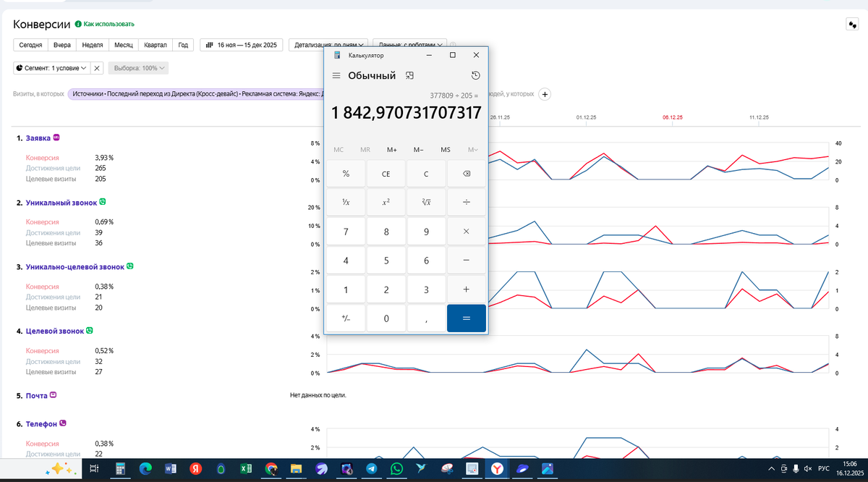Click the calculator equals button
This screenshot has height=482, width=868.
pos(467,318)
